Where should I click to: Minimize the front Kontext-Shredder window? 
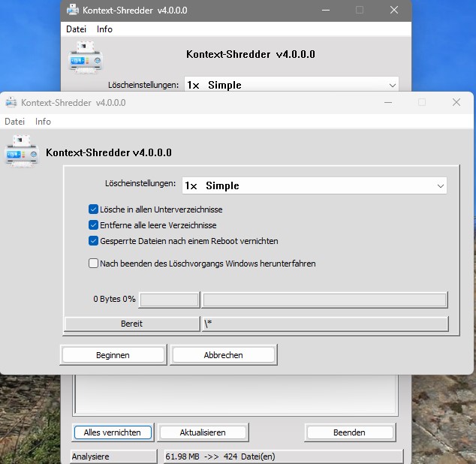click(x=388, y=102)
